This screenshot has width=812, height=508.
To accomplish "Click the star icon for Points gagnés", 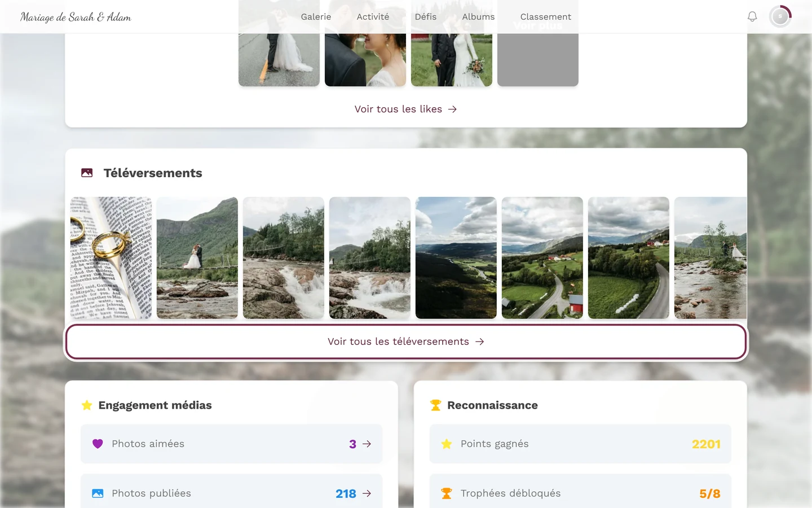I will (447, 444).
